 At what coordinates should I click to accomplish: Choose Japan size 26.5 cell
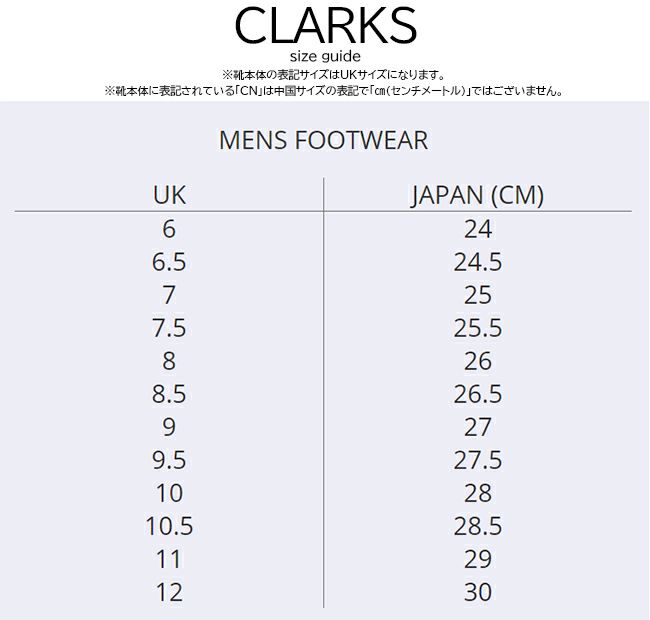click(478, 394)
